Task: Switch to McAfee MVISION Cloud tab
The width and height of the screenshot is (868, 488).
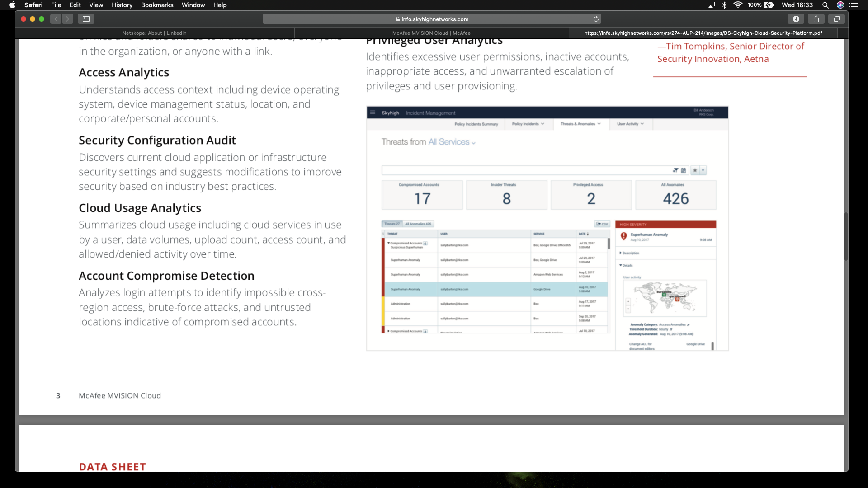Action: pyautogui.click(x=431, y=33)
